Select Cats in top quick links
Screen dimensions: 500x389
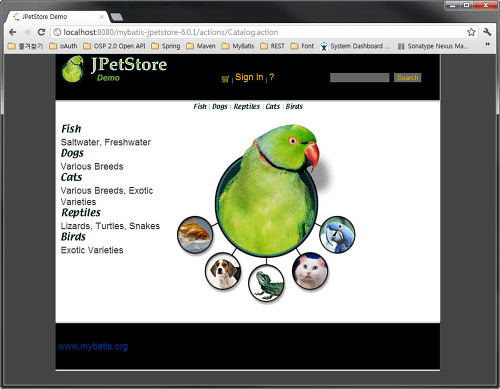click(x=273, y=106)
